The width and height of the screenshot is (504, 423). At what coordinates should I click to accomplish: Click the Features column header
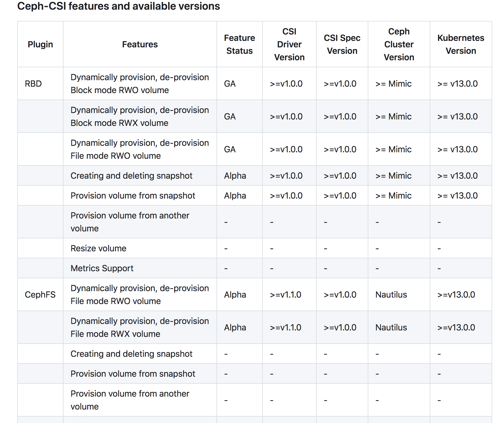[140, 44]
